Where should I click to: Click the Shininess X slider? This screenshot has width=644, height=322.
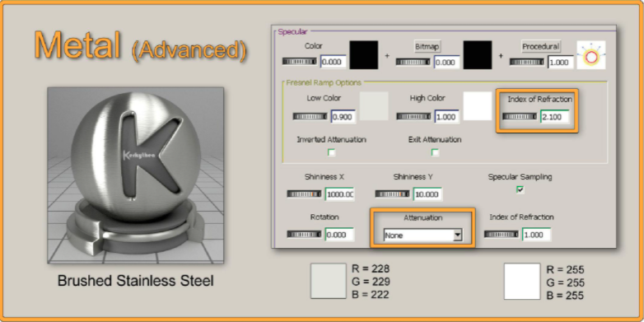(304, 194)
